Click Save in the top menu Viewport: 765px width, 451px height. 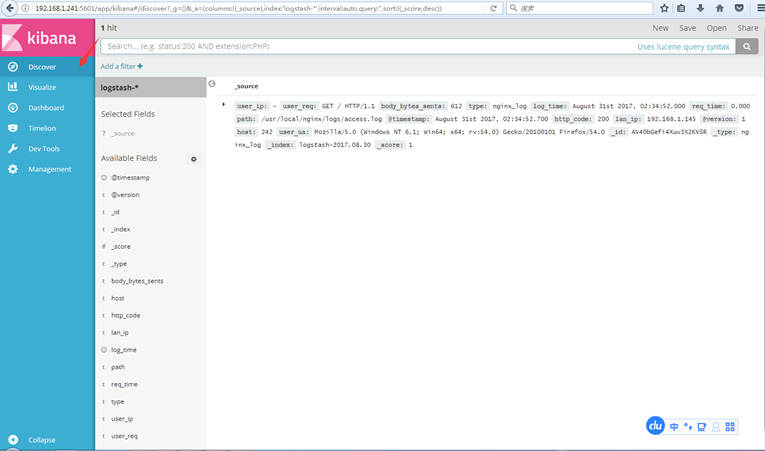point(687,28)
